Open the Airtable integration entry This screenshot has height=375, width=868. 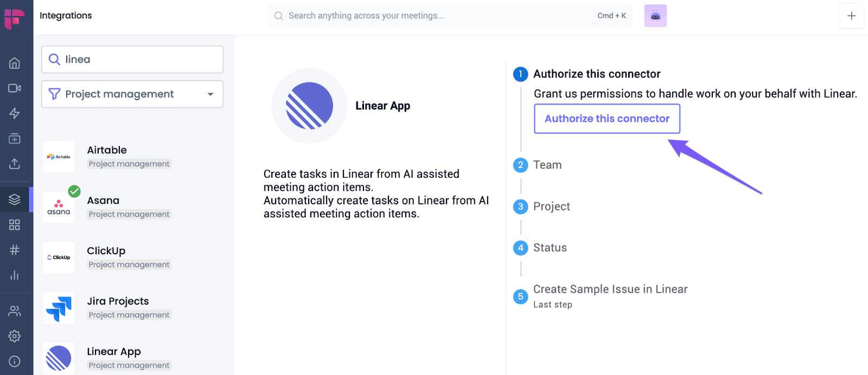click(132, 157)
